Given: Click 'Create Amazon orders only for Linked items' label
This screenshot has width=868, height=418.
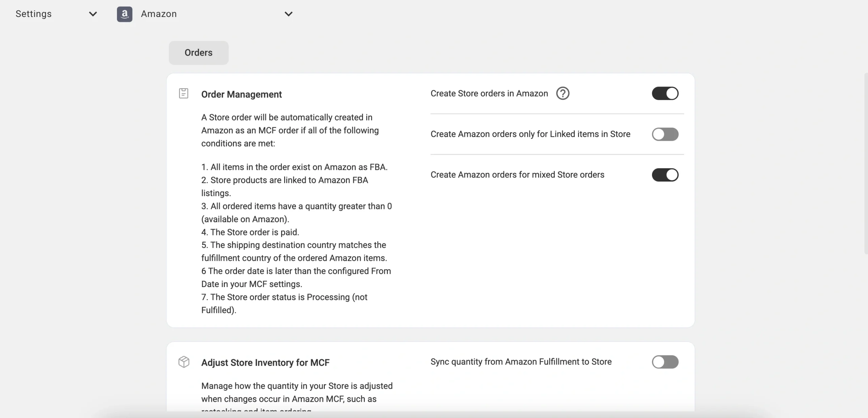Looking at the screenshot, I should [530, 134].
